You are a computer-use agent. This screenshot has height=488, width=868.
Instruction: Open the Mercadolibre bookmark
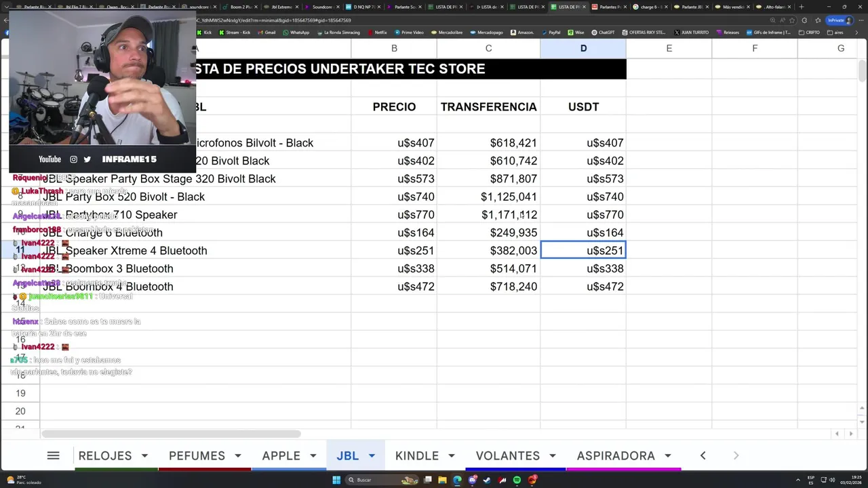click(446, 32)
